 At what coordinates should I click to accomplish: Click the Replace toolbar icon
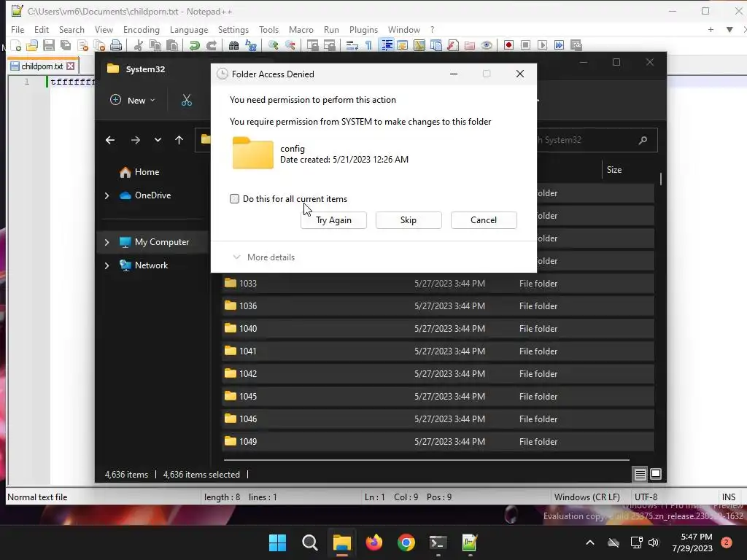pos(251,45)
